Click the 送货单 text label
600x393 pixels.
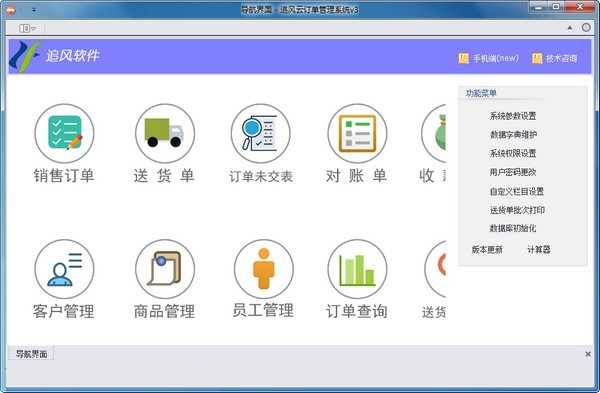point(164,176)
